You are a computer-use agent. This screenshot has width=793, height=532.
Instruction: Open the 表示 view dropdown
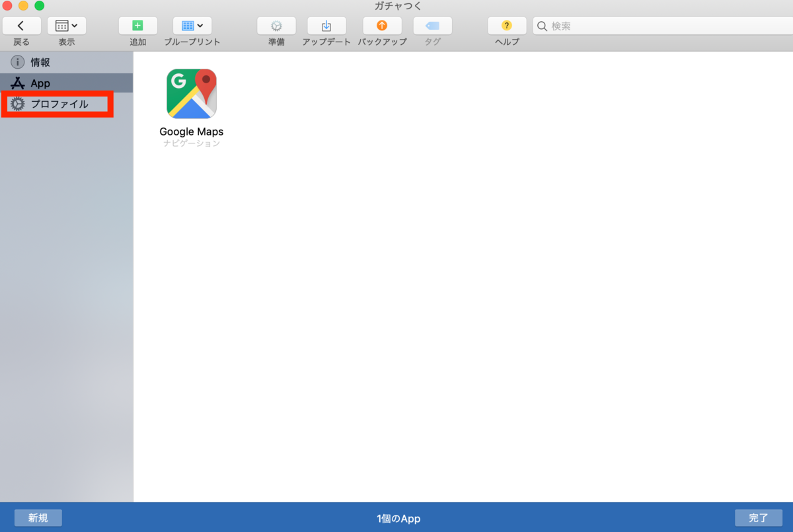[x=67, y=26]
